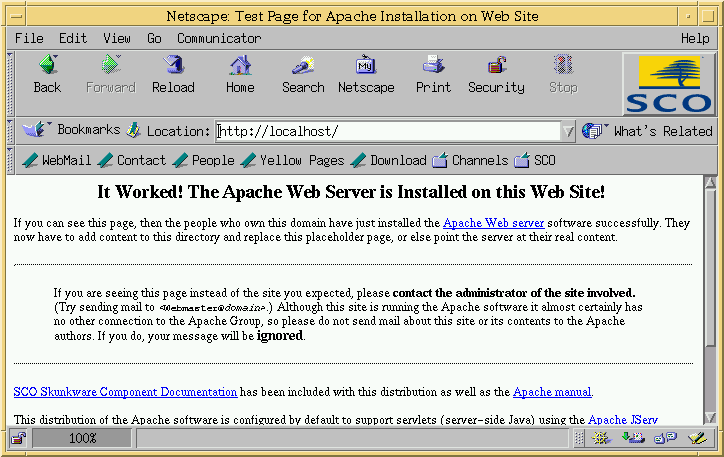Expand the Location URL dropdown arrow
Image resolution: width=724 pixels, height=457 pixels.
tap(568, 132)
